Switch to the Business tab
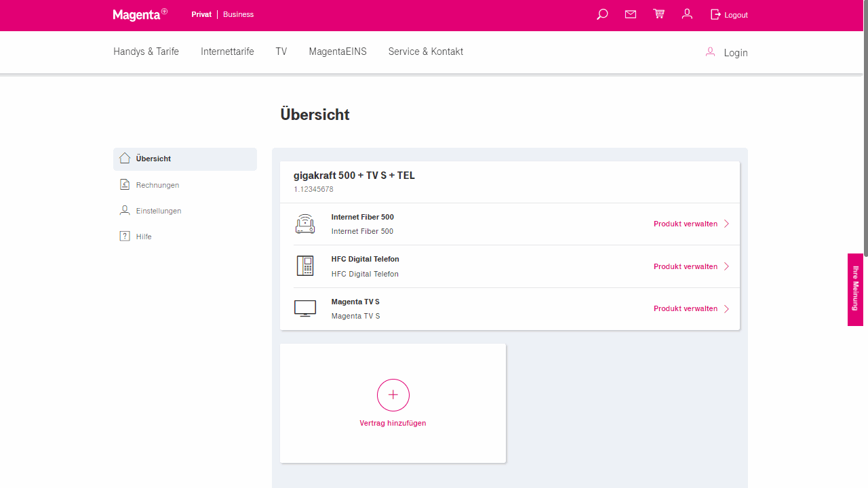 click(x=238, y=14)
